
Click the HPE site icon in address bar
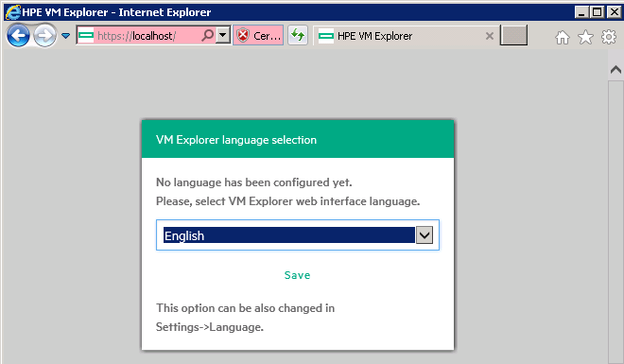(86, 36)
